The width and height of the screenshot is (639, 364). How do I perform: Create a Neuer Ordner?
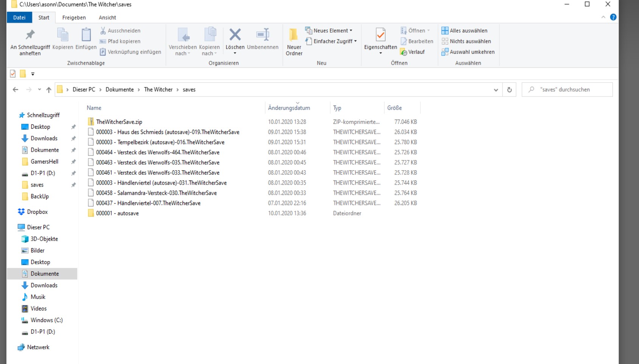294,42
